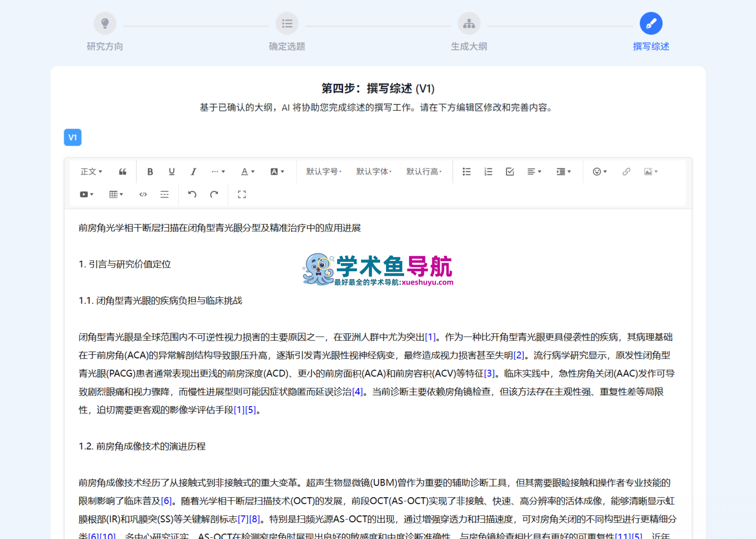756x539 pixels.
Task: Open citation link [1] in the introduction
Action: [430, 337]
